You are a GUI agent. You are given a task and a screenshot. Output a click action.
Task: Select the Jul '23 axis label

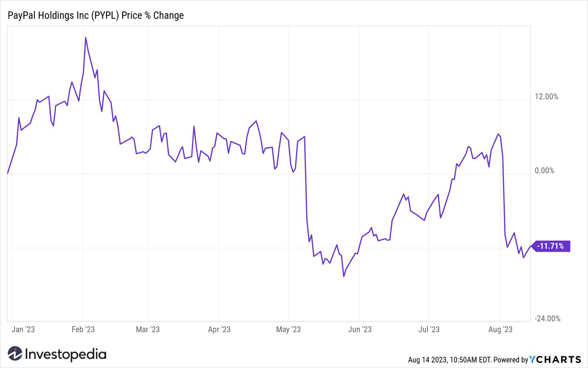pos(429,329)
